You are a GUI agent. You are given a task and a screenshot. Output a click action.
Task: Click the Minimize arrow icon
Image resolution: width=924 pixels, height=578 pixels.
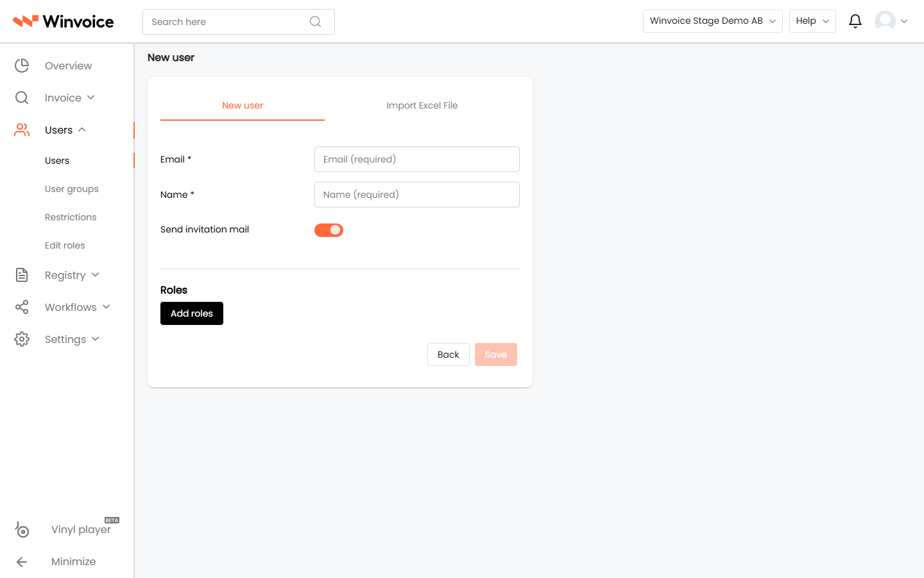tap(22, 562)
